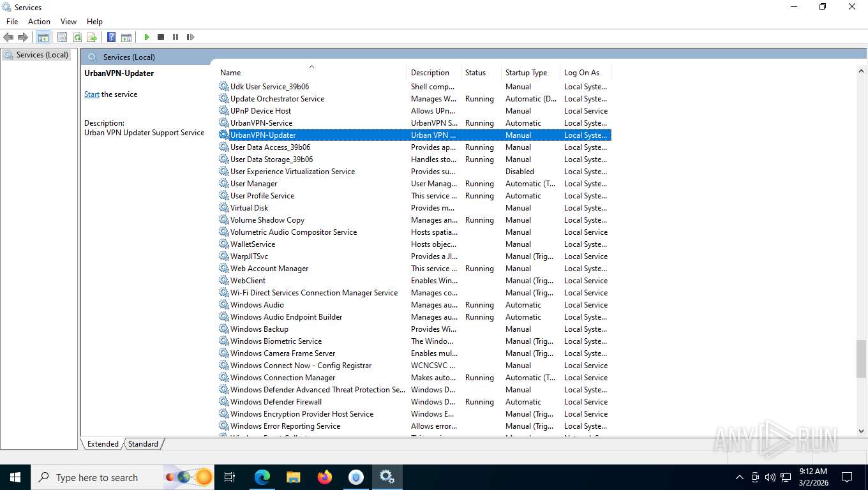This screenshot has width=868, height=490.
Task: Sort by the Status column header
Action: (x=481, y=73)
